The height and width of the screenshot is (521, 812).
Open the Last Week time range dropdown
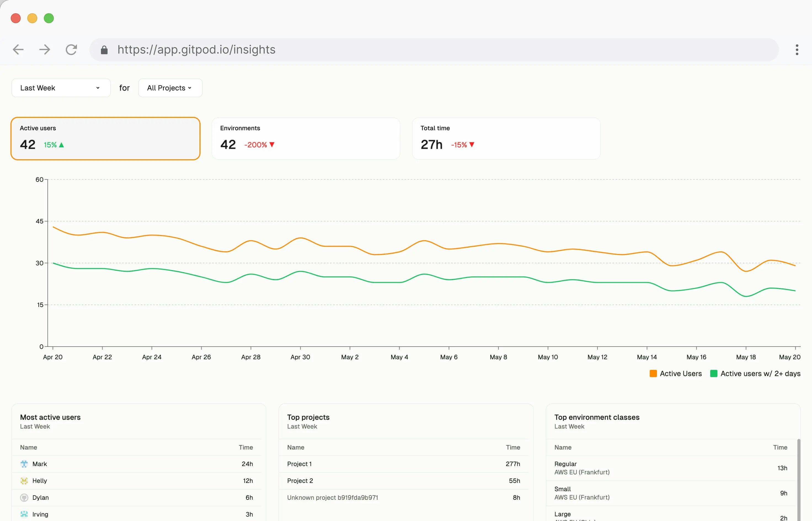pyautogui.click(x=61, y=88)
